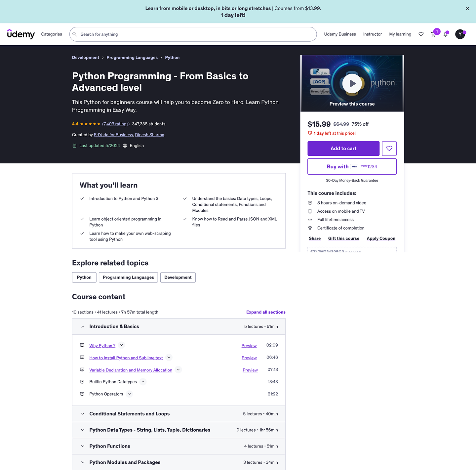
Task: Open the notifications bell
Action: [x=446, y=34]
